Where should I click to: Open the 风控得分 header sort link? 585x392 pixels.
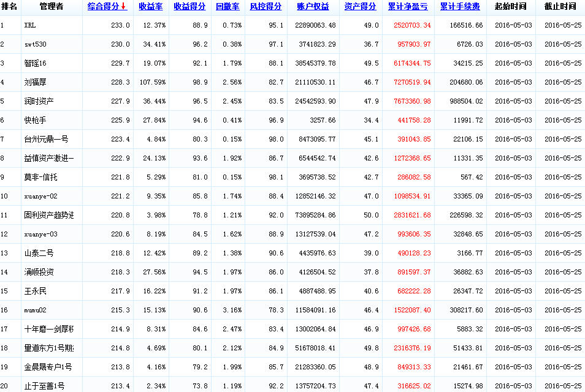266,6
